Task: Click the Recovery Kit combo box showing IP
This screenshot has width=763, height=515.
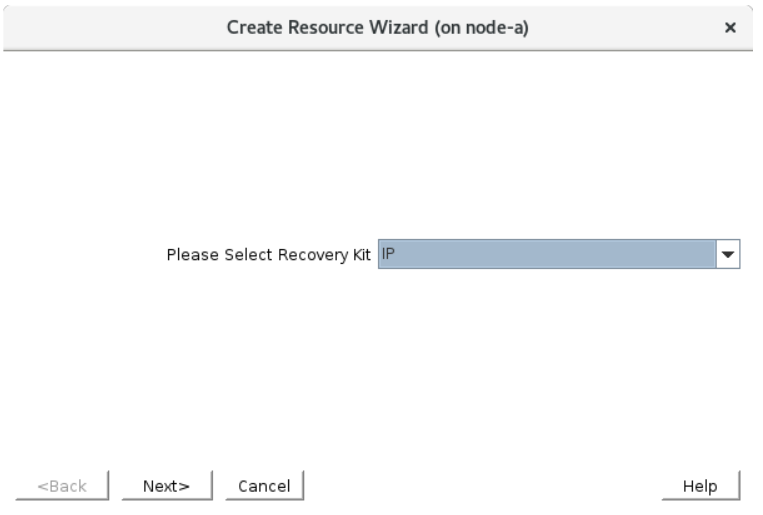Action: (547, 255)
